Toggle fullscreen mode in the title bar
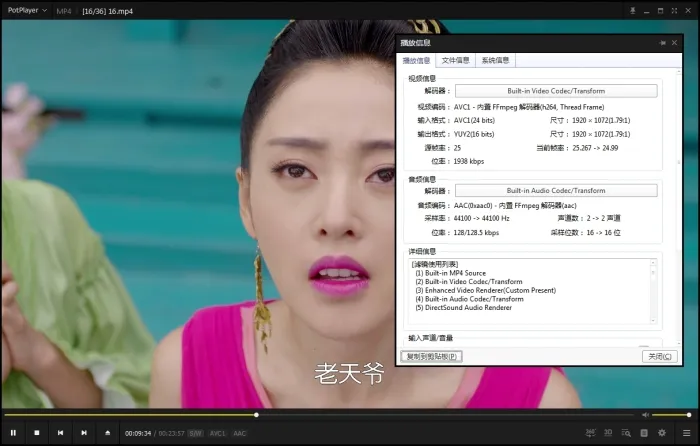The width and height of the screenshot is (700, 446). (674, 11)
